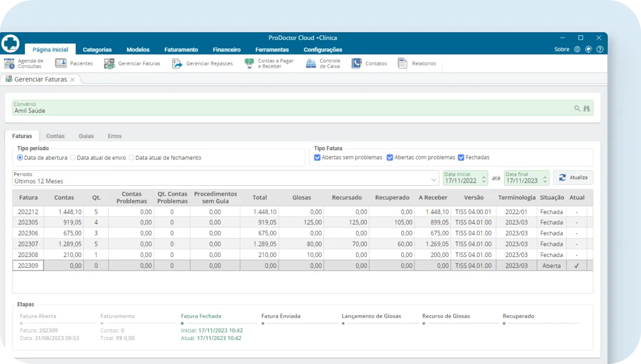Open the Financeiro menu
The width and height of the screenshot is (641, 364).
click(x=226, y=49)
